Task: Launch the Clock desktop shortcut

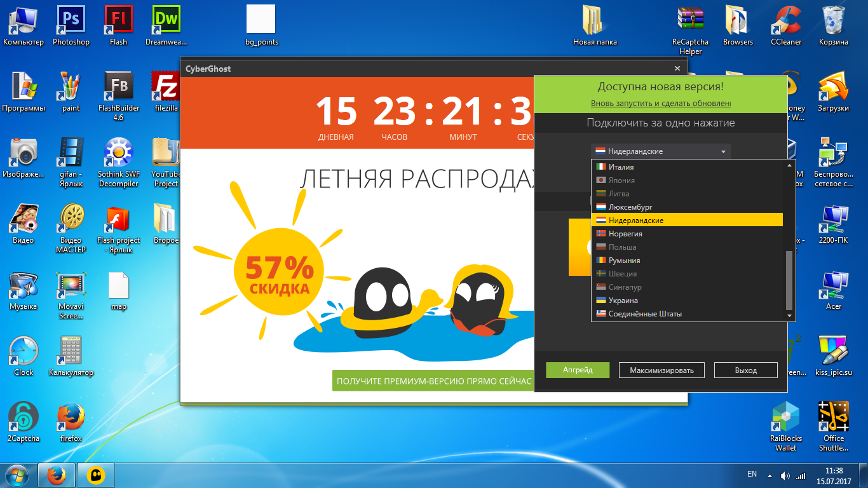Action: tap(24, 356)
